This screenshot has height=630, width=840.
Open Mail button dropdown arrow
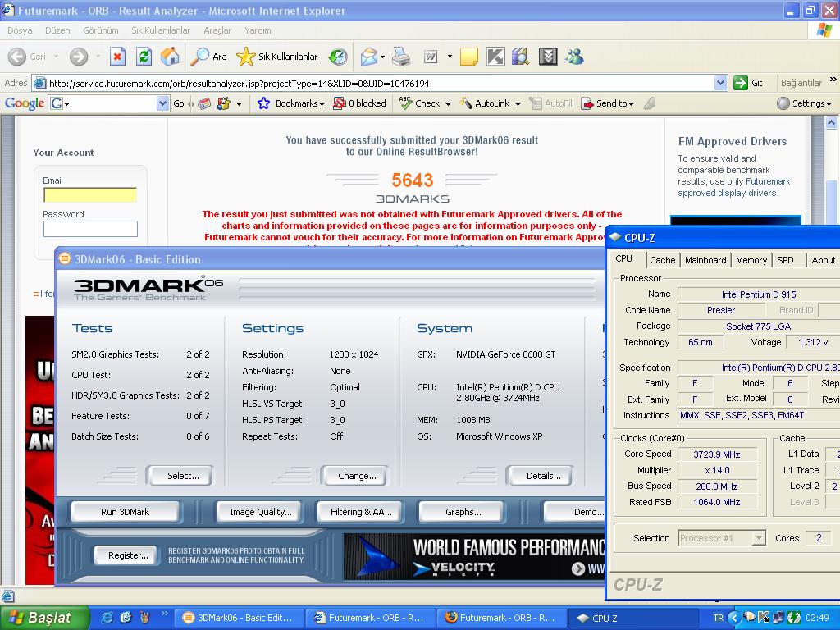(x=382, y=57)
